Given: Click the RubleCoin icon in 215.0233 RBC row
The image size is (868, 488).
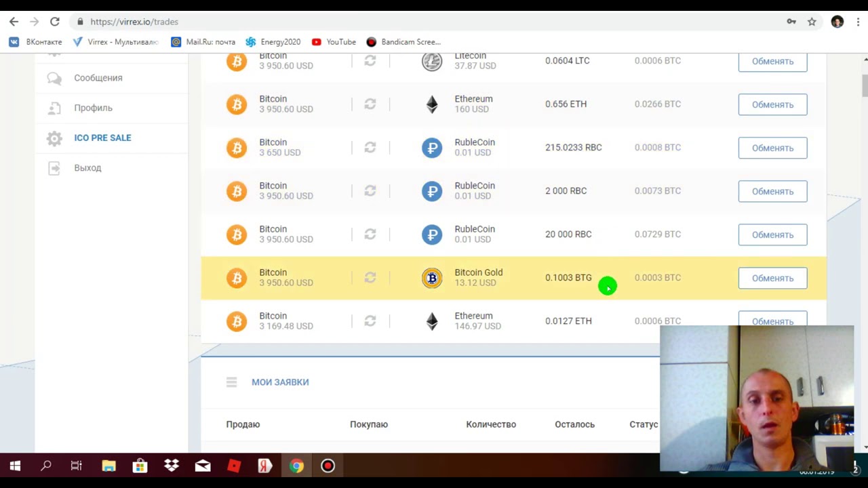Looking at the screenshot, I should coord(432,148).
